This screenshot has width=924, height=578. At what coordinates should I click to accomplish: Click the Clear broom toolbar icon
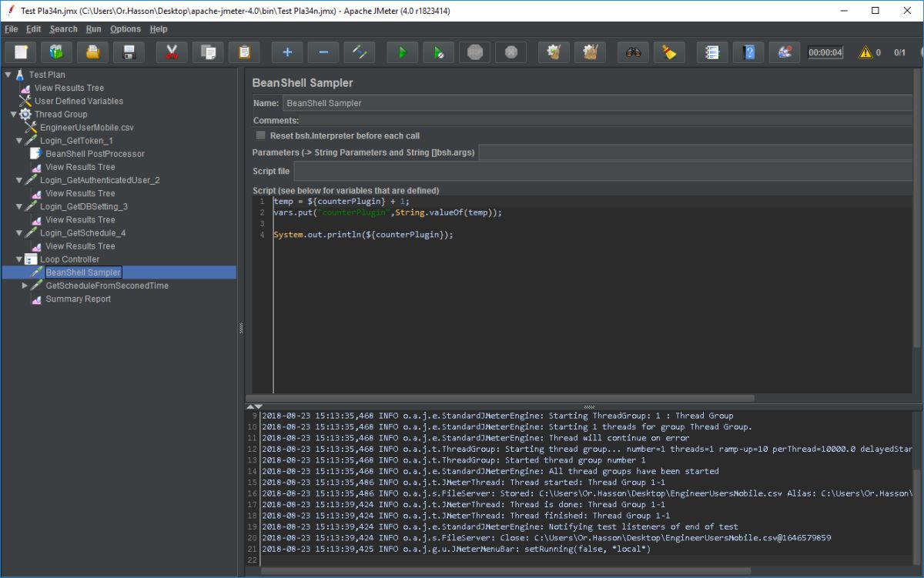click(554, 52)
